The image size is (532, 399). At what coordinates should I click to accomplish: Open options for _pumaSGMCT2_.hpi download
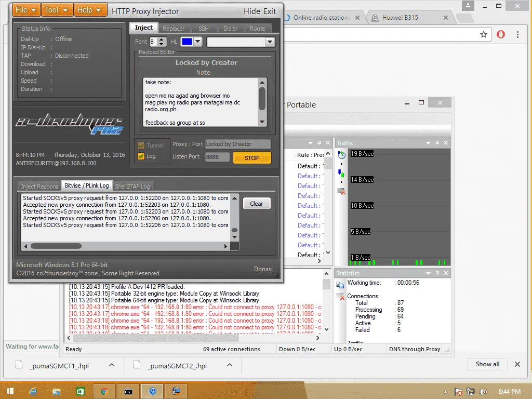click(230, 365)
